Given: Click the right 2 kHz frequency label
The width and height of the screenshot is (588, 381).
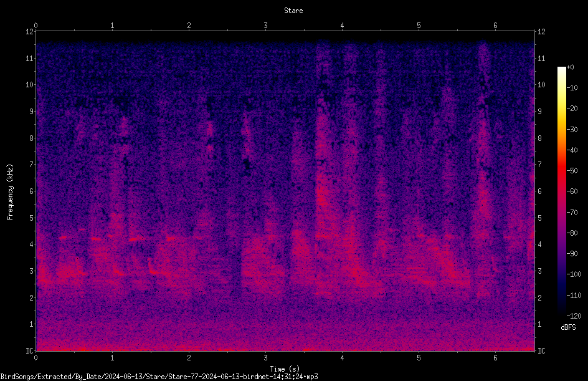Looking at the screenshot, I should pos(539,297).
